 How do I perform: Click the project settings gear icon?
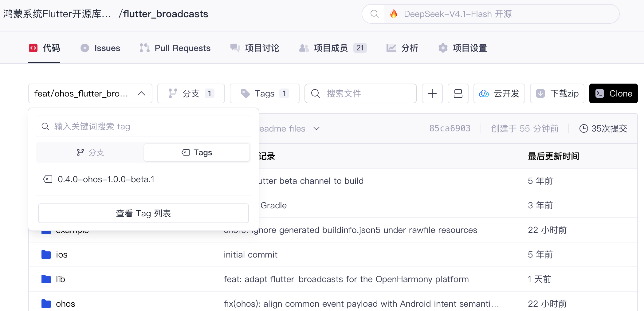443,48
